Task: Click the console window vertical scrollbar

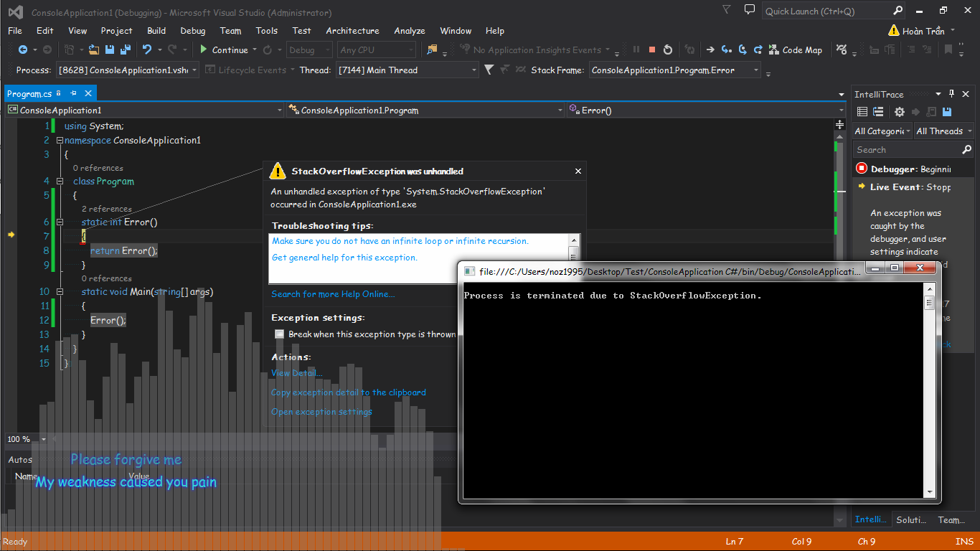Action: [x=930, y=390]
